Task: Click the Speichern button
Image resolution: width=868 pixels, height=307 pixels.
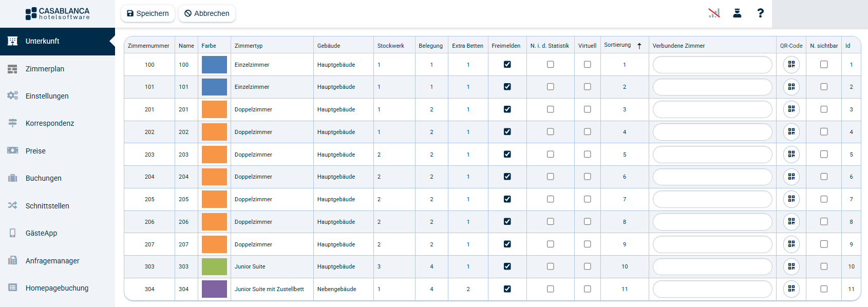Action: 148,13
